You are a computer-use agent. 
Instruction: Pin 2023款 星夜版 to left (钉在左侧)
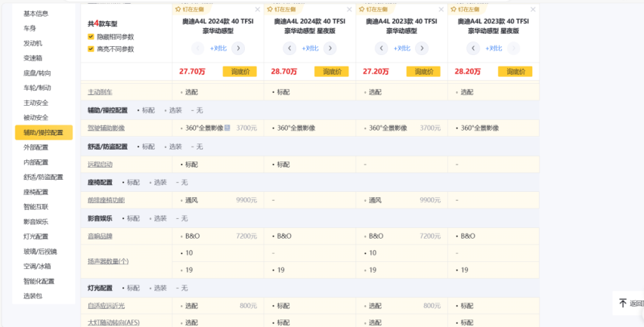467,9
